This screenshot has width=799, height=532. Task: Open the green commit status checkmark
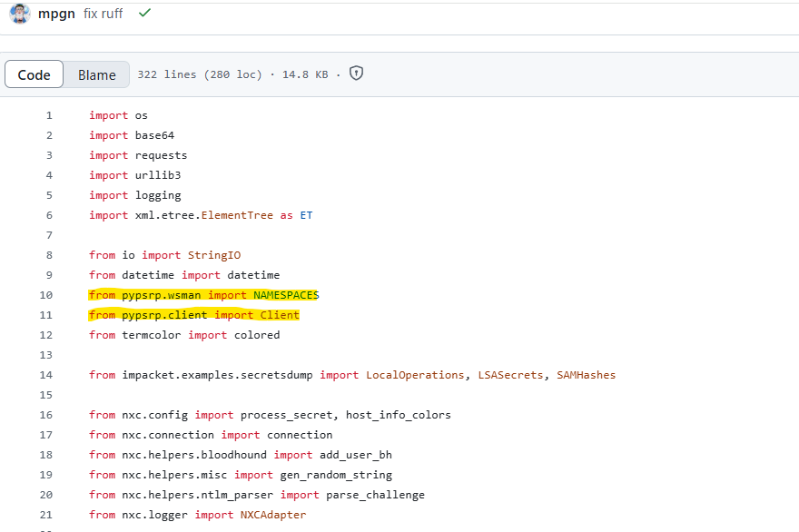[x=144, y=13]
